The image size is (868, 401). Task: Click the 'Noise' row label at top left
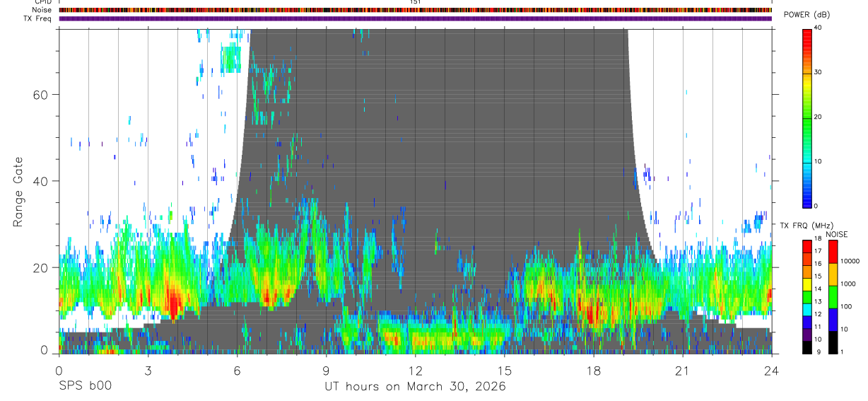tap(42, 10)
